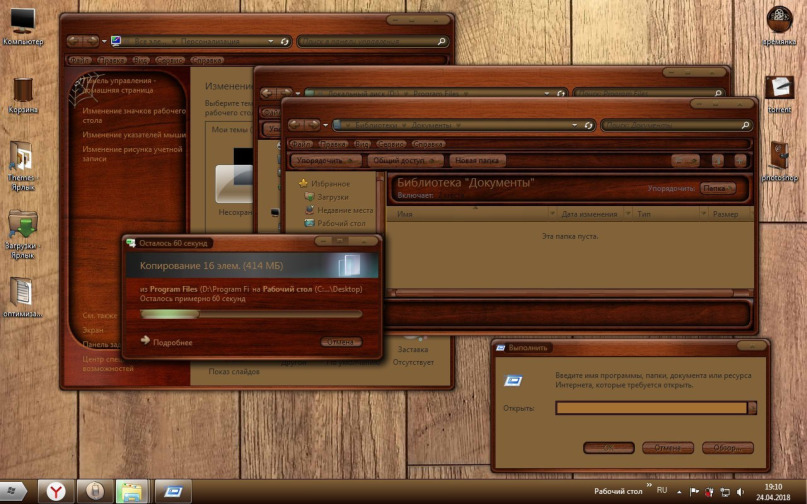Sort by the Размер column header
The width and height of the screenshot is (807, 504).
(x=725, y=214)
